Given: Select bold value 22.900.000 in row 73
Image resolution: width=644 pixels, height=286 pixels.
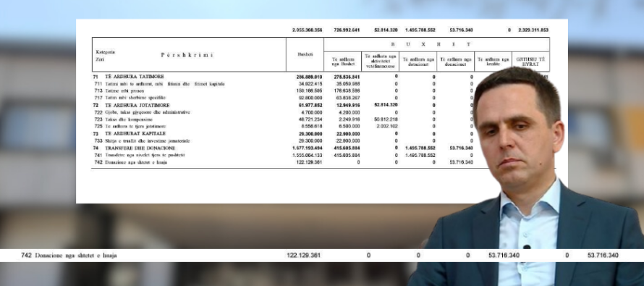Looking at the screenshot, I should [x=348, y=133].
